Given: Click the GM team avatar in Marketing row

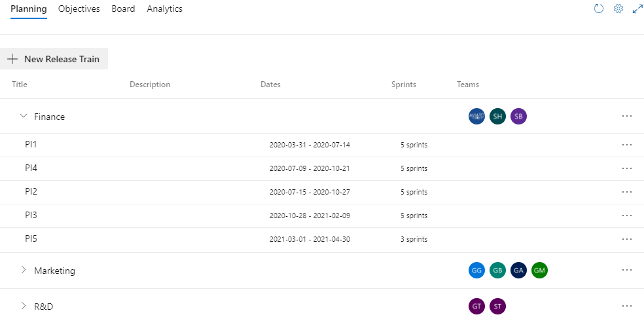Looking at the screenshot, I should click(x=539, y=271).
